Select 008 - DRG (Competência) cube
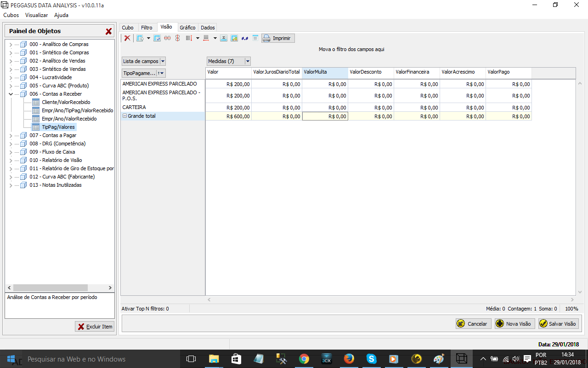 pyautogui.click(x=57, y=144)
